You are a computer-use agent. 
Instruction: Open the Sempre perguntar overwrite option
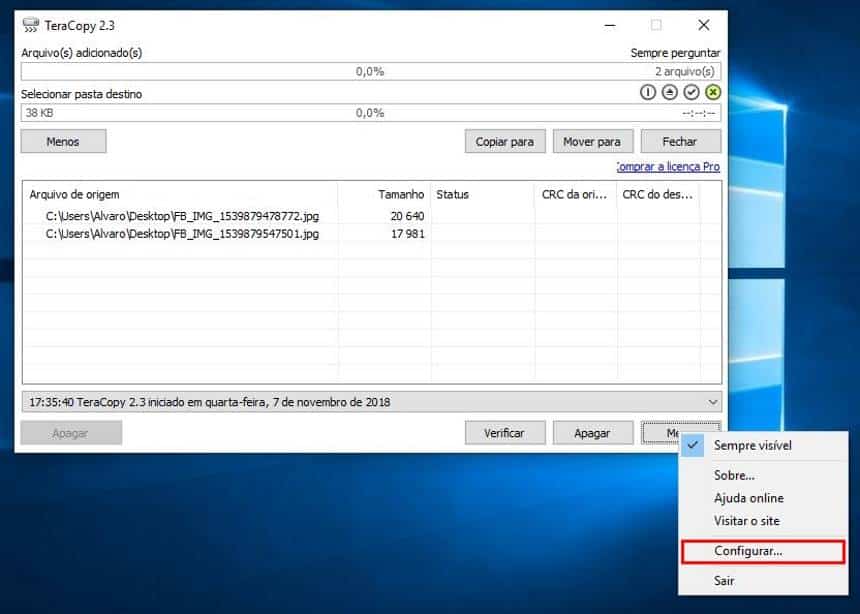675,53
